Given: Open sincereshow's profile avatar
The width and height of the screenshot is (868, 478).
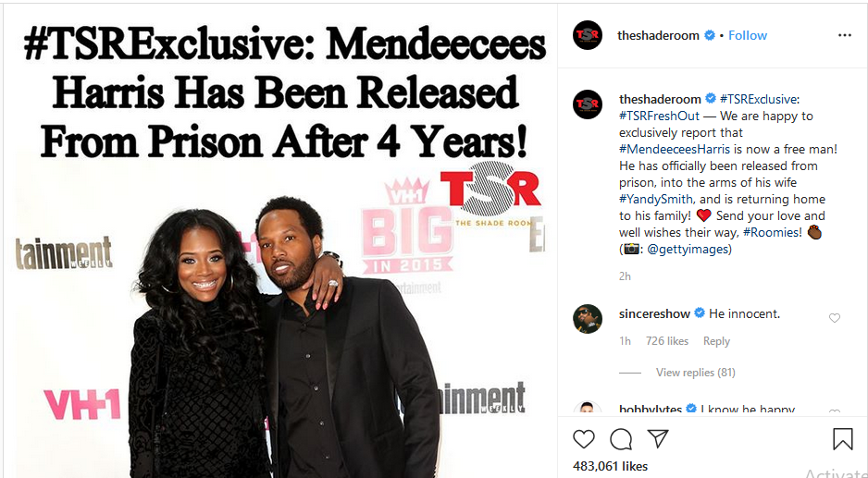Looking at the screenshot, I should [x=588, y=319].
